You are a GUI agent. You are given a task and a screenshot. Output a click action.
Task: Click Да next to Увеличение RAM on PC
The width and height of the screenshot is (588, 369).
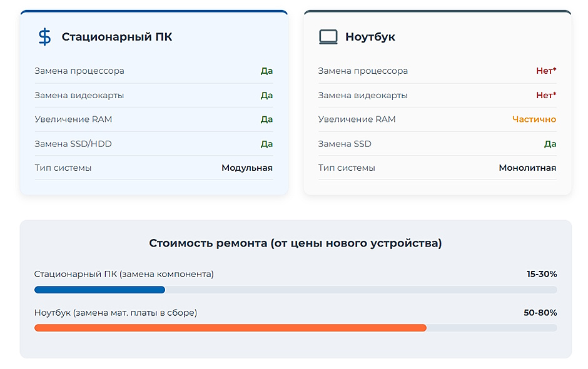pyautogui.click(x=266, y=119)
